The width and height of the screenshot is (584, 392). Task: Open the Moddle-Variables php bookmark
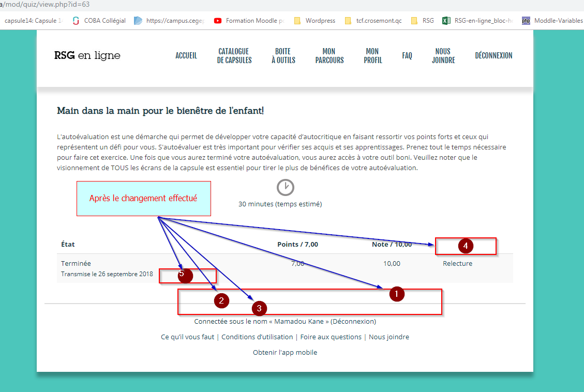tap(526, 21)
